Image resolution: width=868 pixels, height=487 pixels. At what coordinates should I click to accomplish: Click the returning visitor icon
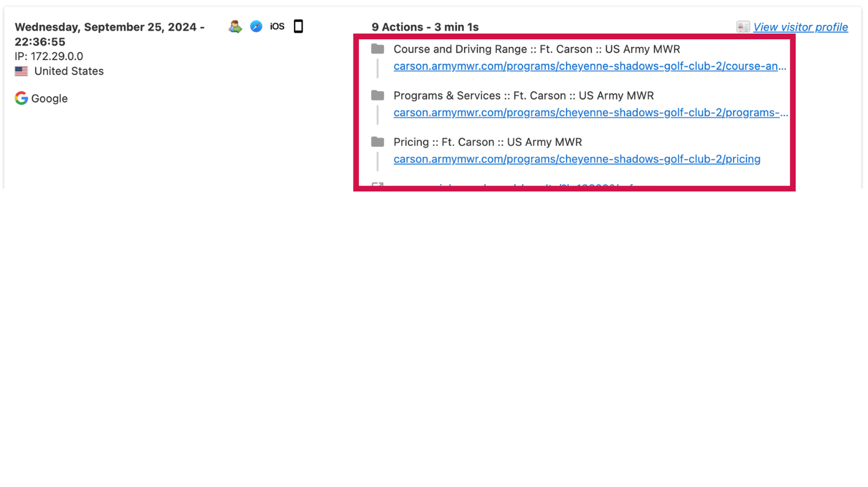235,27
